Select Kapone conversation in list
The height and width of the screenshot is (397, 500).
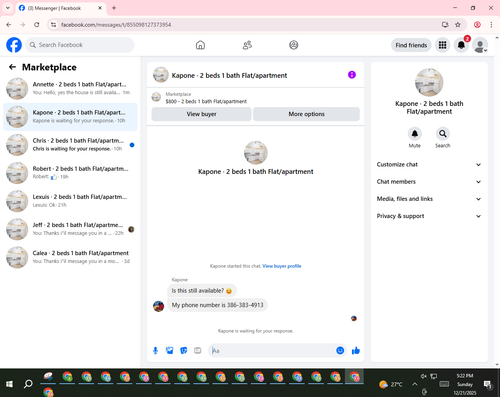tap(70, 117)
